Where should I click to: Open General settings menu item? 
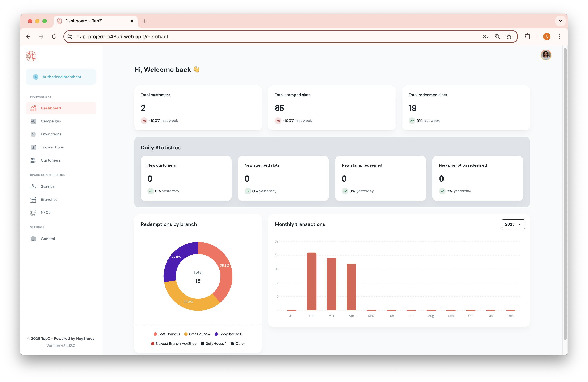coord(48,239)
